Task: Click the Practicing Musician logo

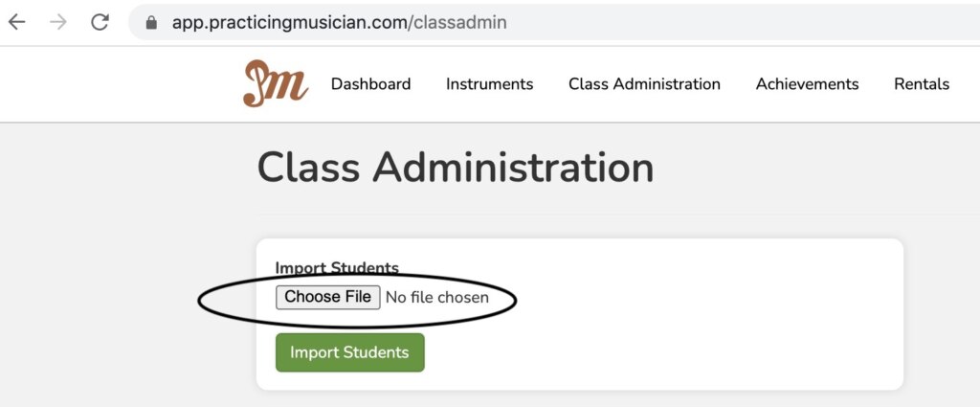Action: click(x=276, y=83)
